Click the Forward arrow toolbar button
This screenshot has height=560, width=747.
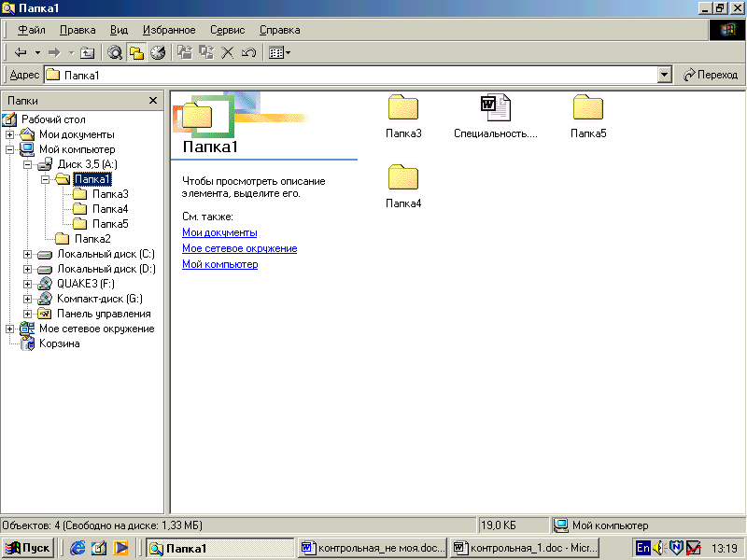[x=54, y=52]
